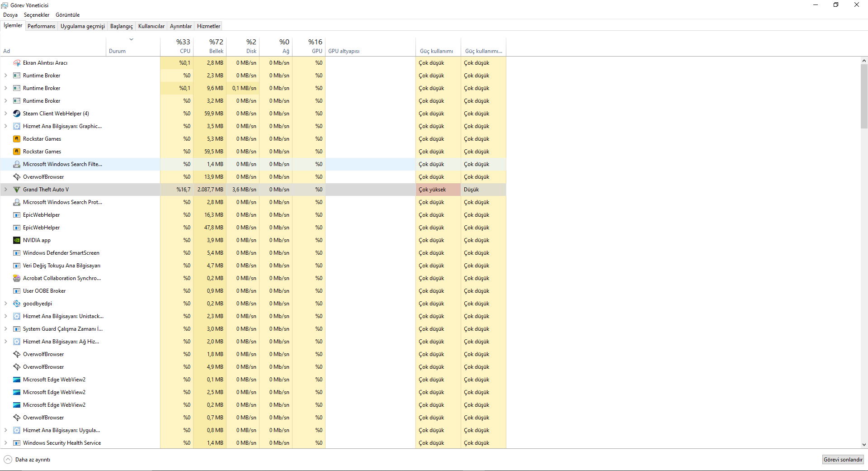868x471 pixels.
Task: Click the Hizmet Ana Bilgisayarı: Ağ Hiz... icon
Action: 17,342
